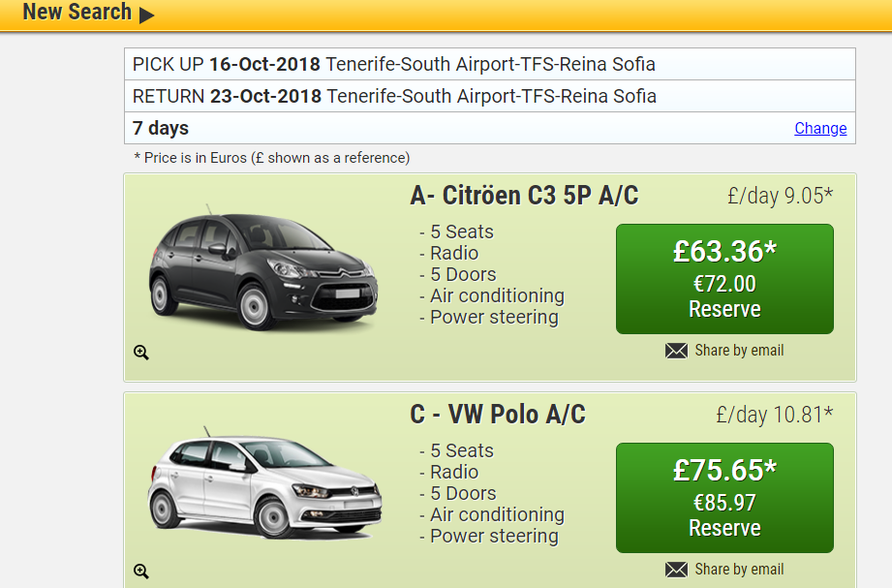The image size is (892, 588).
Task: Click the £/day 10.81 rate label
Action: click(x=774, y=415)
